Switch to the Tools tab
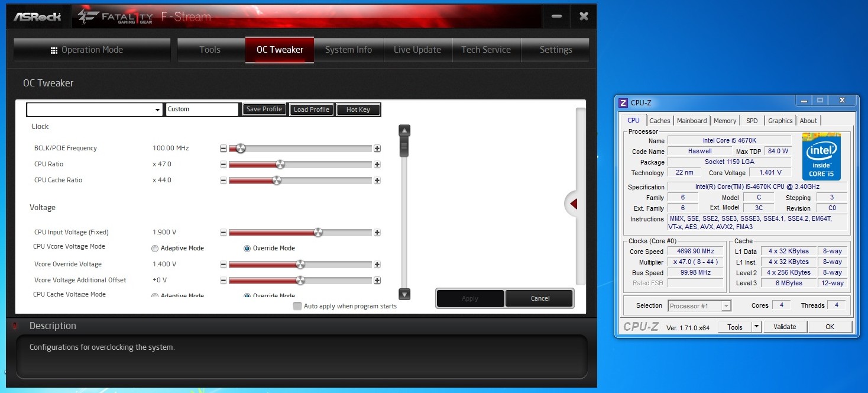Image resolution: width=868 pixels, height=393 pixels. [210, 50]
